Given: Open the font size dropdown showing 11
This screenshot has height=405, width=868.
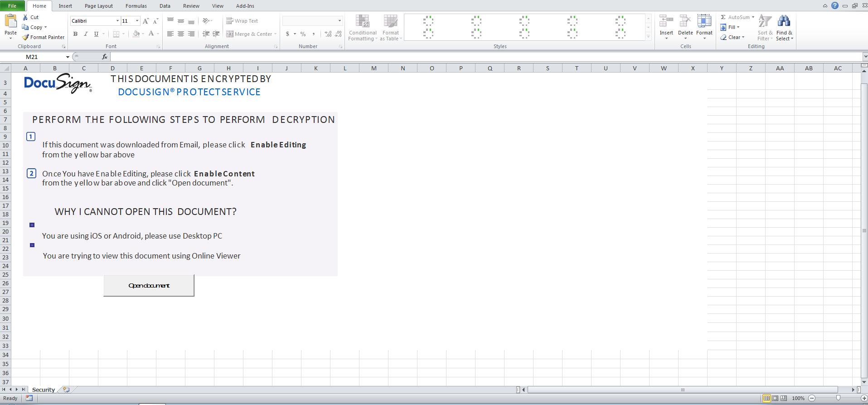Looking at the screenshot, I should click(137, 21).
